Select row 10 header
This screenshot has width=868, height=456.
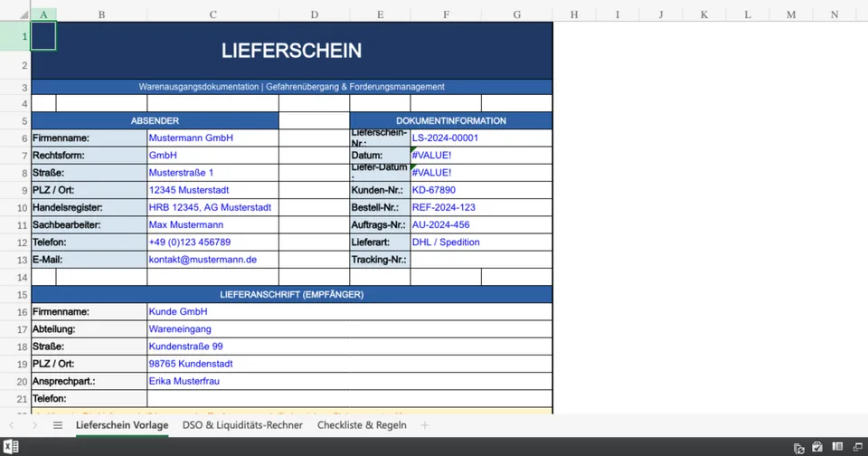coord(15,208)
